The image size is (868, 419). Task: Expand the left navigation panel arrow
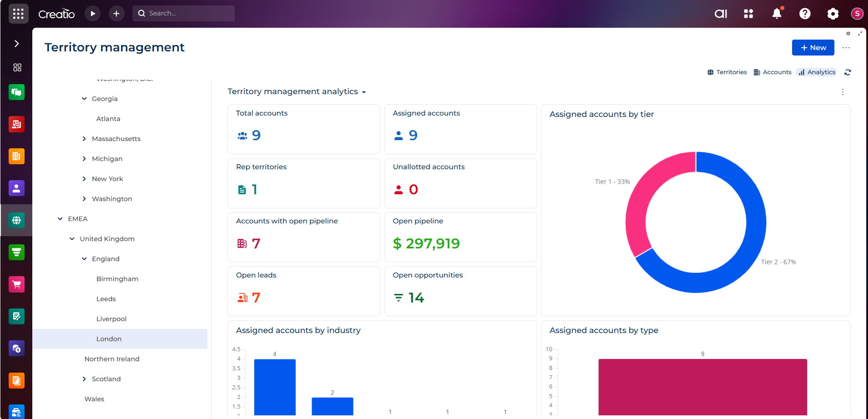[16, 44]
